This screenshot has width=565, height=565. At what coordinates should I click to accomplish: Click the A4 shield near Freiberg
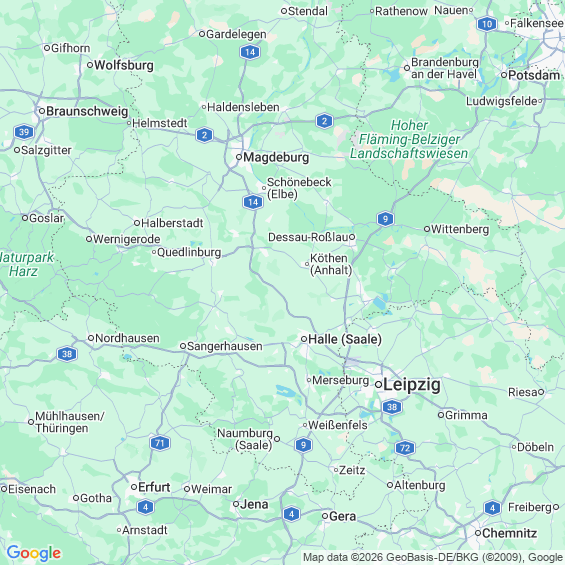[492, 508]
